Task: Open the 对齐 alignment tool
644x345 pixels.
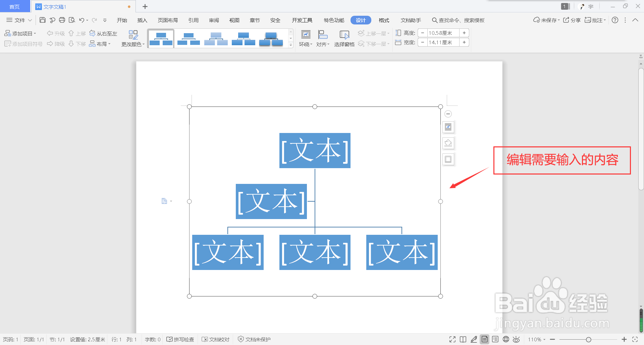Action: pyautogui.click(x=322, y=38)
